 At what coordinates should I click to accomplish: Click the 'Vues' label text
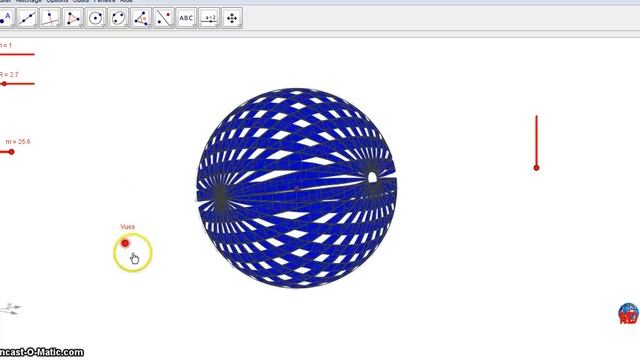point(128,227)
